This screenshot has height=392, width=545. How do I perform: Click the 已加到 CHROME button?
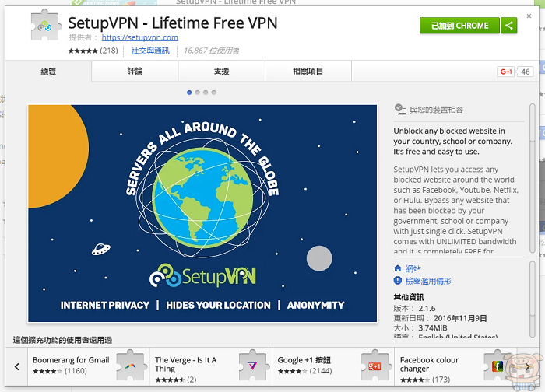coord(459,26)
